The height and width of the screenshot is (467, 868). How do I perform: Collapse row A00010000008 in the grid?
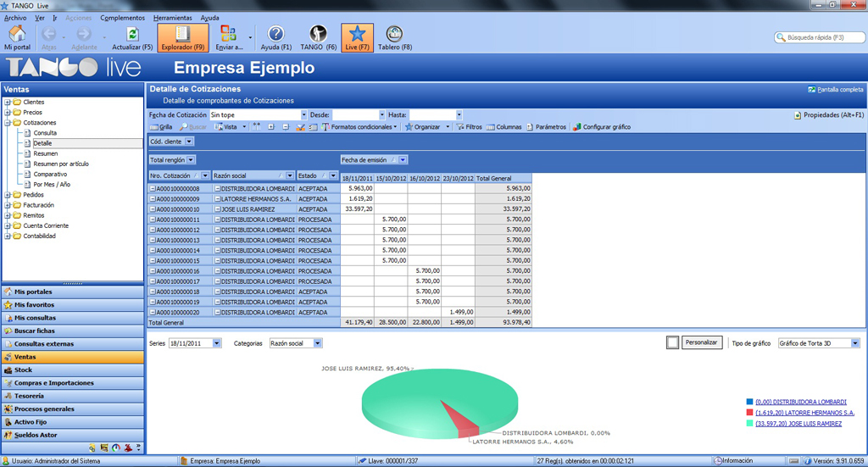pyautogui.click(x=153, y=189)
